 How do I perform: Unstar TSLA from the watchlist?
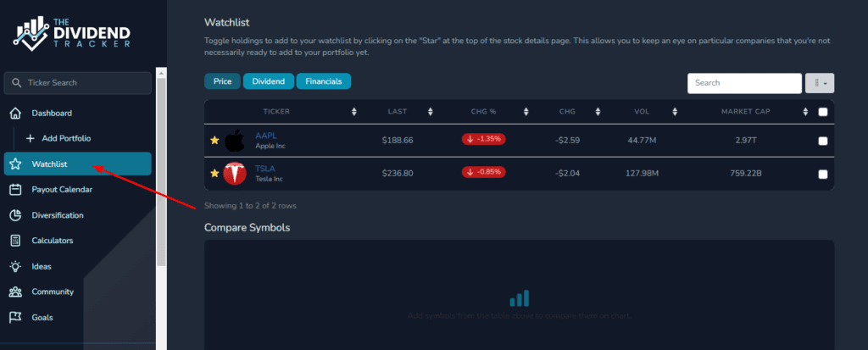point(214,174)
